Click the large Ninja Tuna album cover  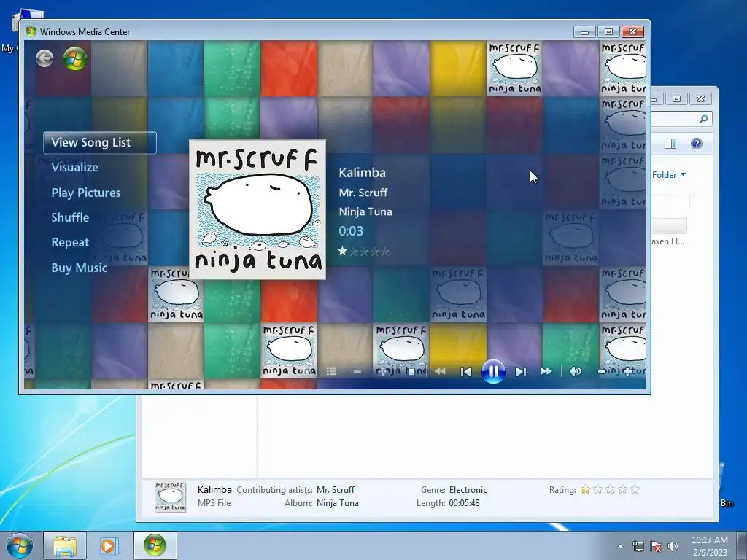coord(258,209)
